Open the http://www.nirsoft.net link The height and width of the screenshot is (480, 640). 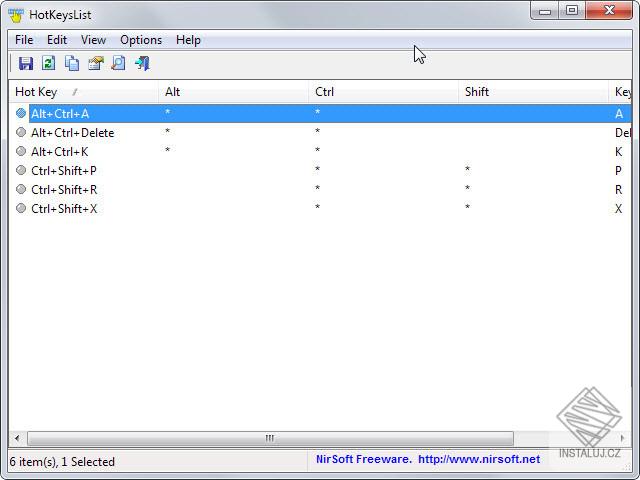coord(479,459)
